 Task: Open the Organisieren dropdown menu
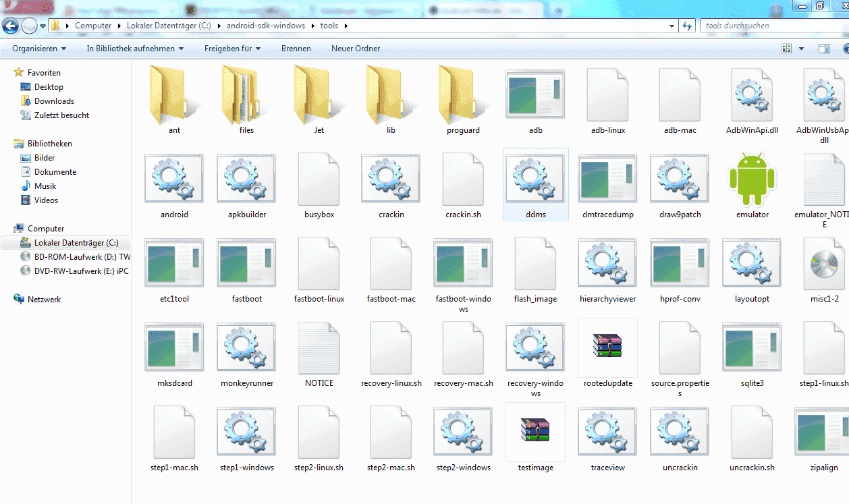pyautogui.click(x=39, y=49)
